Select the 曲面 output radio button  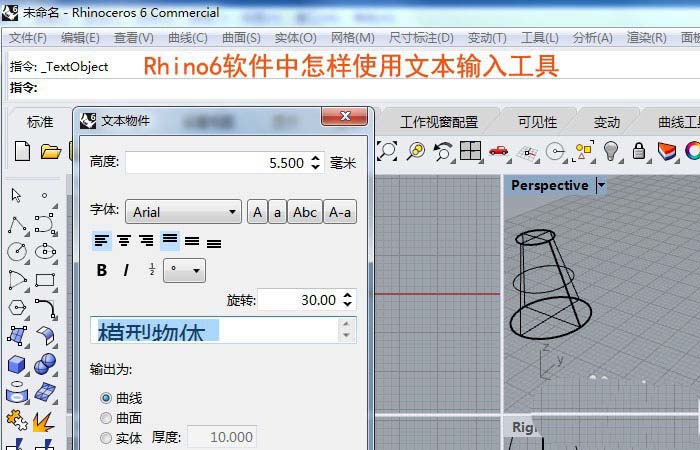tap(106, 418)
